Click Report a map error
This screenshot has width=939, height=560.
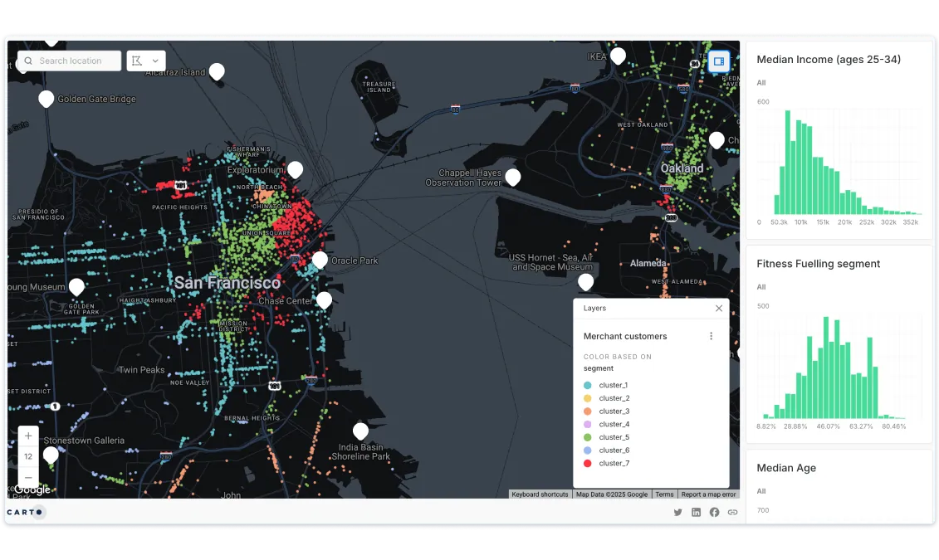(x=708, y=494)
